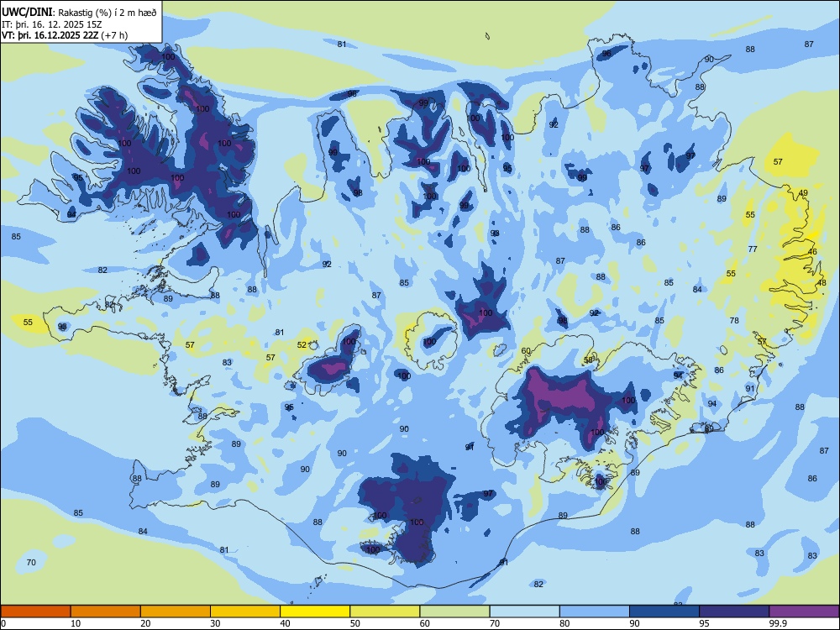Screen dimensions: 840x630
Task: Click the title 'UWC/DINI: Rakastig (%) í 2 m hæð'
Action: (x=79, y=12)
